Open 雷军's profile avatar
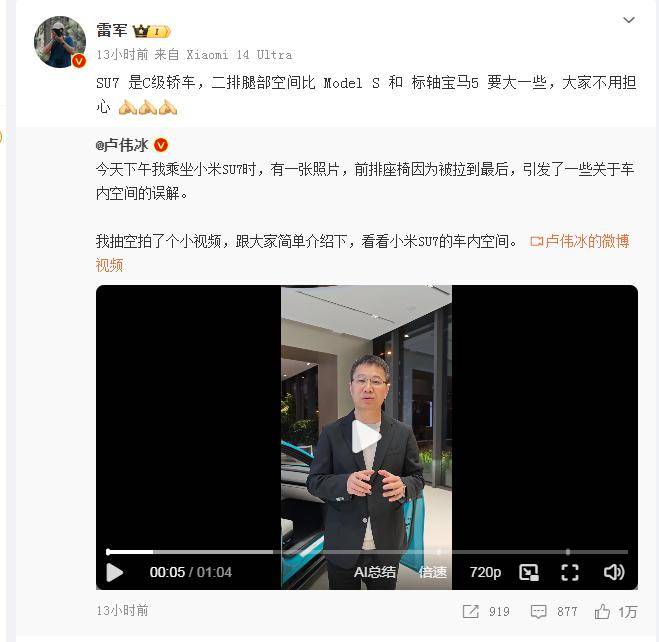This screenshot has height=642, width=659. [x=60, y=42]
